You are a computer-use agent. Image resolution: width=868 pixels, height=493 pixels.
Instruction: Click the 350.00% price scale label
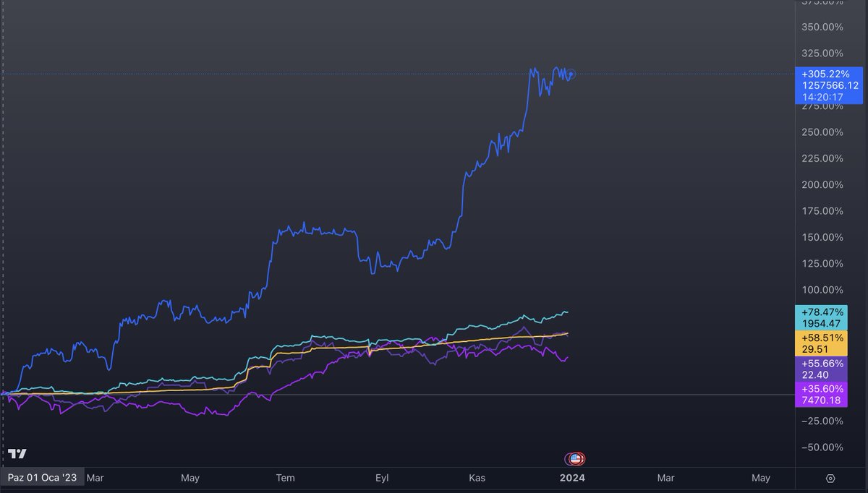point(822,27)
